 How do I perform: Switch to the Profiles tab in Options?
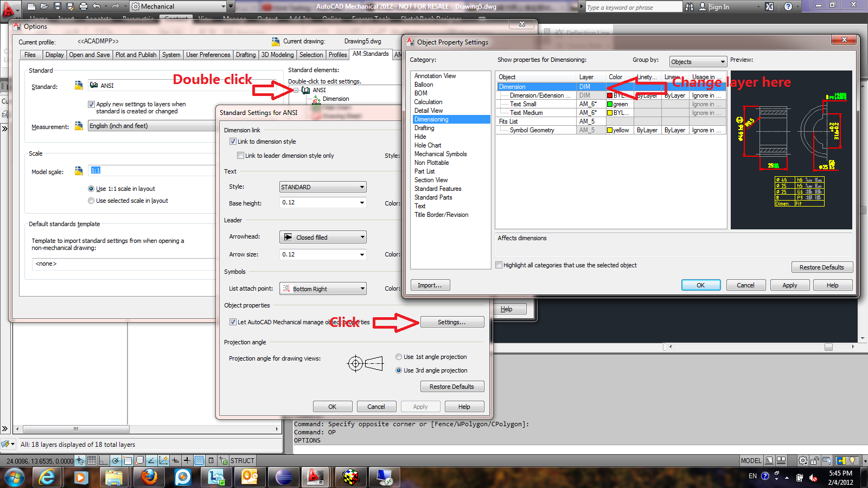point(337,55)
